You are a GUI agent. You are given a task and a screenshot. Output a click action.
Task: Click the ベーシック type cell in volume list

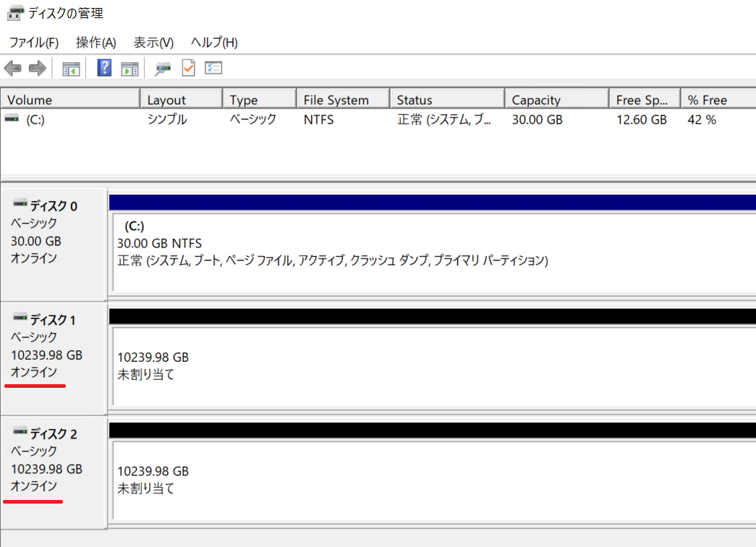(252, 119)
